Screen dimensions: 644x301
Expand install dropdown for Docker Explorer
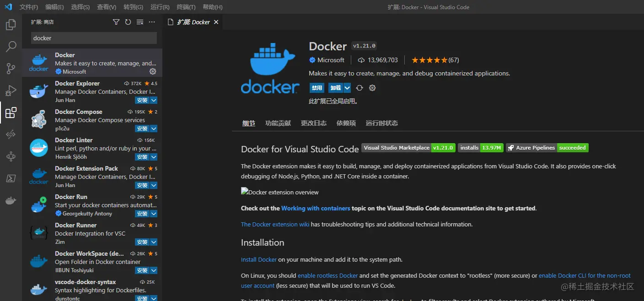154,100
